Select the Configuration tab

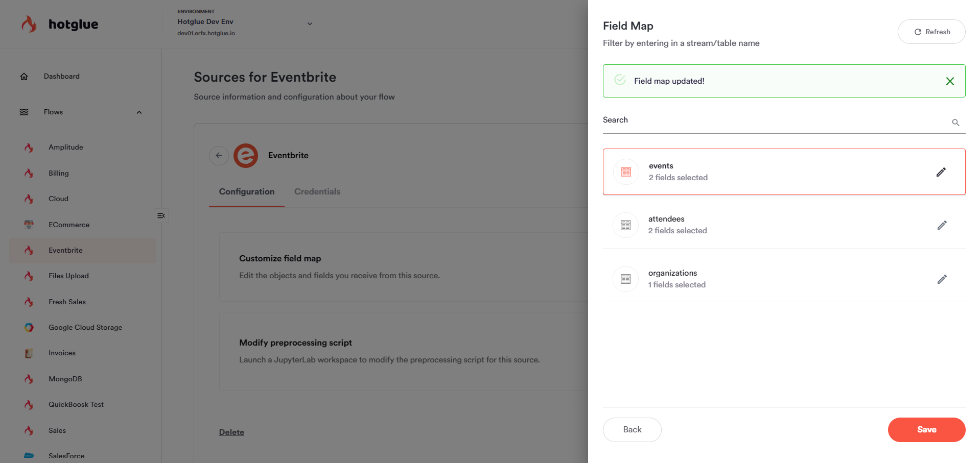(246, 192)
